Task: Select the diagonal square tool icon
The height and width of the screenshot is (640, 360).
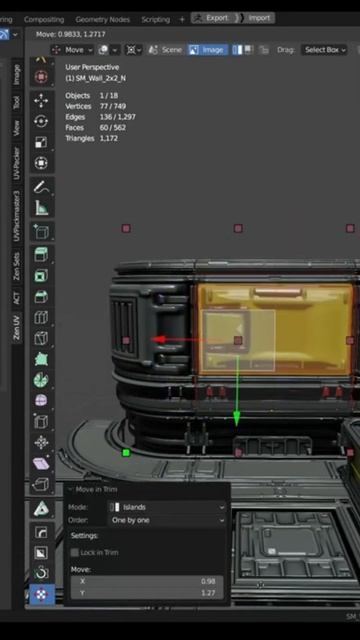Action: click(x=41, y=553)
